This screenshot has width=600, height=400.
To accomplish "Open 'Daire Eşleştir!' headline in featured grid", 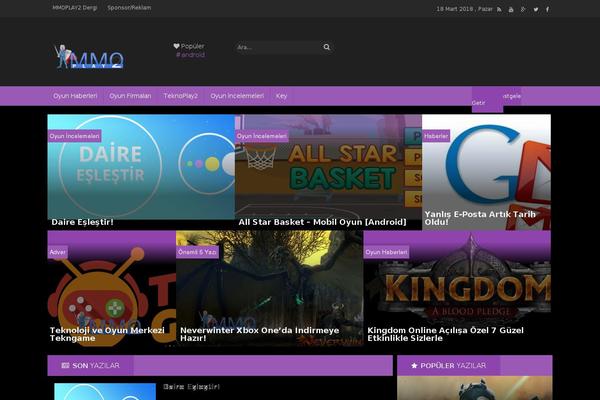I will (x=82, y=222).
